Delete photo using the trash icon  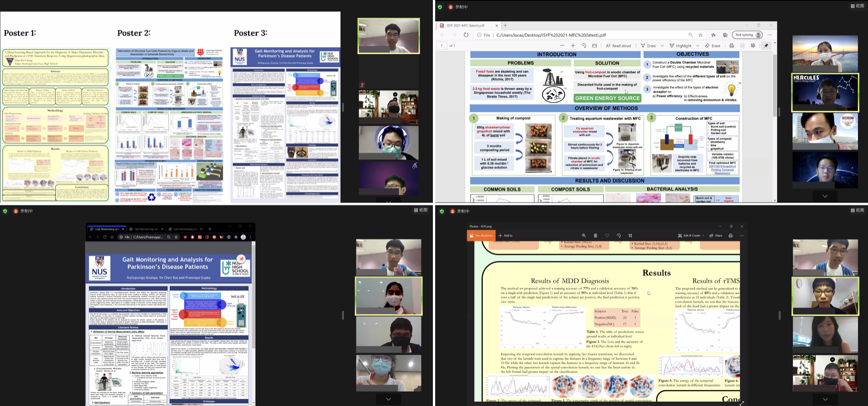click(x=595, y=236)
